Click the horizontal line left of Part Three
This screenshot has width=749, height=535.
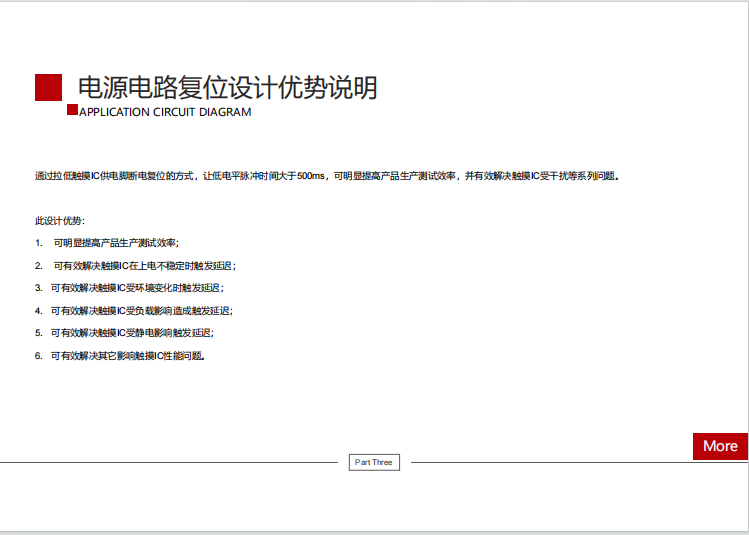coord(170,463)
